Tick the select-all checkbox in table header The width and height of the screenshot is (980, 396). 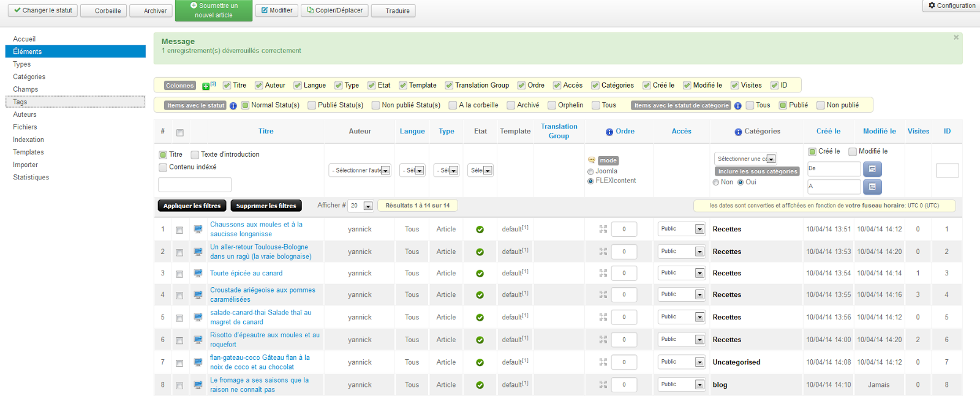click(x=180, y=133)
